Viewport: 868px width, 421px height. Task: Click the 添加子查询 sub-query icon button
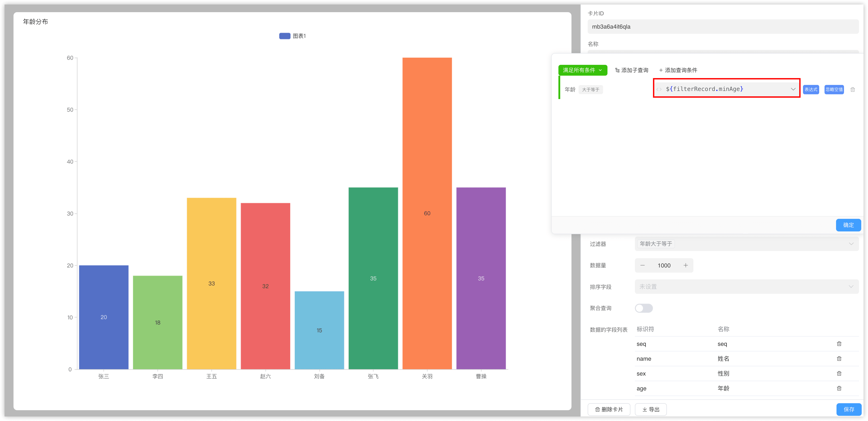(x=632, y=70)
